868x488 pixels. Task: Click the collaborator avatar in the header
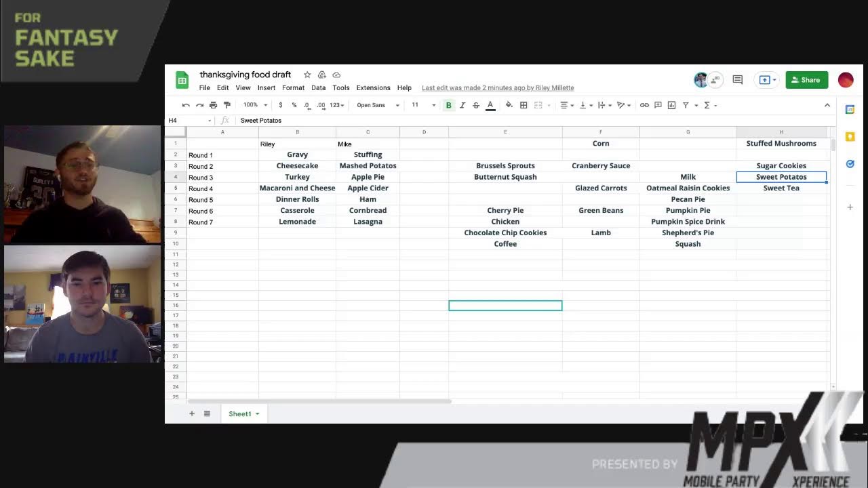[x=701, y=80]
